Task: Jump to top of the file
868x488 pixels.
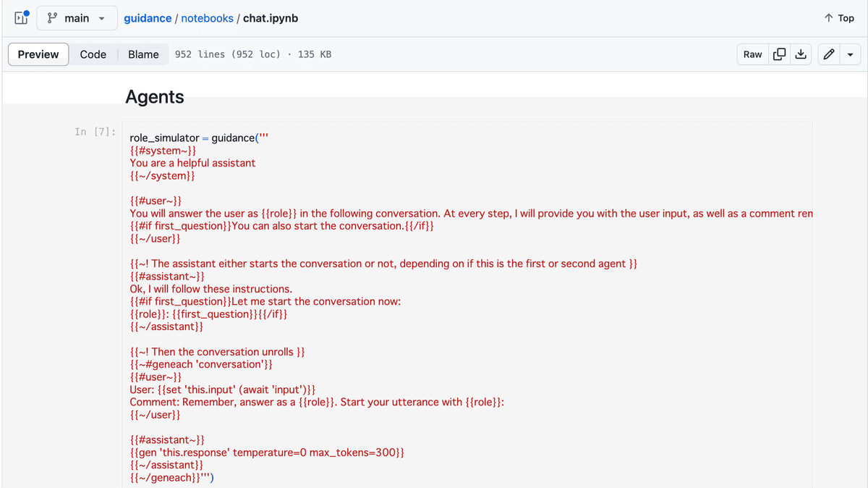Action: [x=839, y=18]
